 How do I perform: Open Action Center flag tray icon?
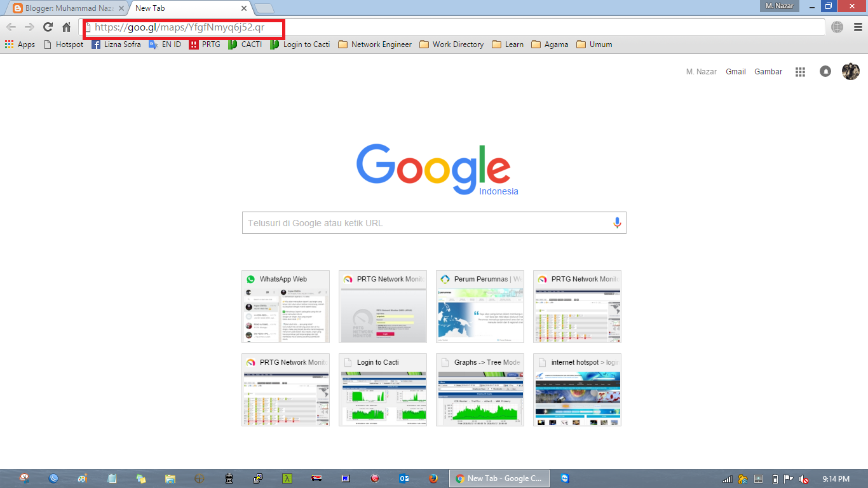pyautogui.click(x=789, y=478)
